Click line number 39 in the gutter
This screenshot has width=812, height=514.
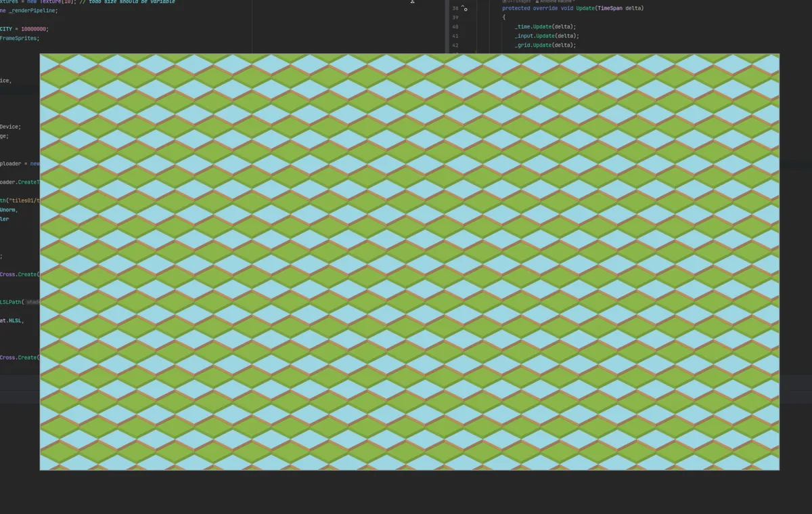455,17
